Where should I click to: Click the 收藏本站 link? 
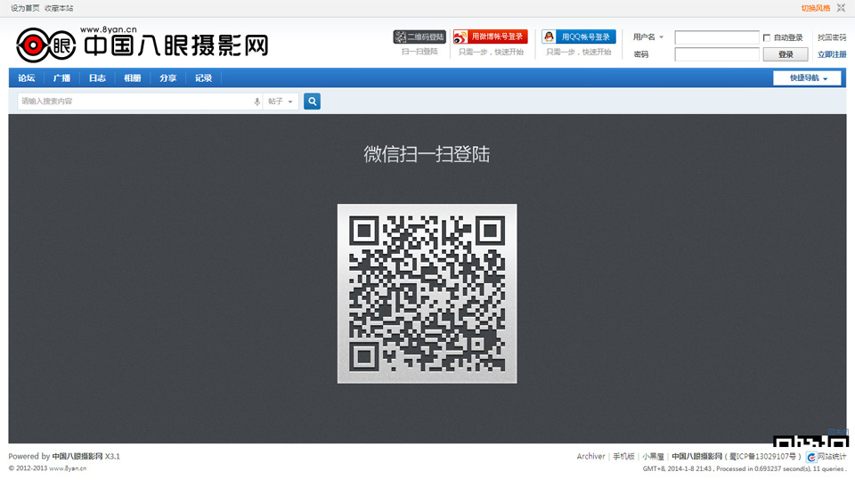pyautogui.click(x=59, y=8)
